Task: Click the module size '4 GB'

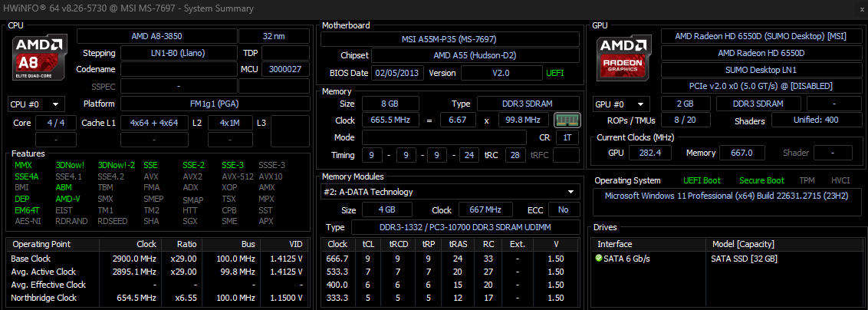Action: [x=387, y=210]
